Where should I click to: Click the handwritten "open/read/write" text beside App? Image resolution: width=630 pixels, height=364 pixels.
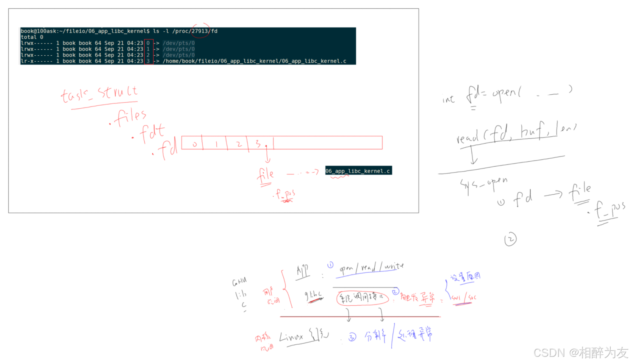(x=371, y=267)
